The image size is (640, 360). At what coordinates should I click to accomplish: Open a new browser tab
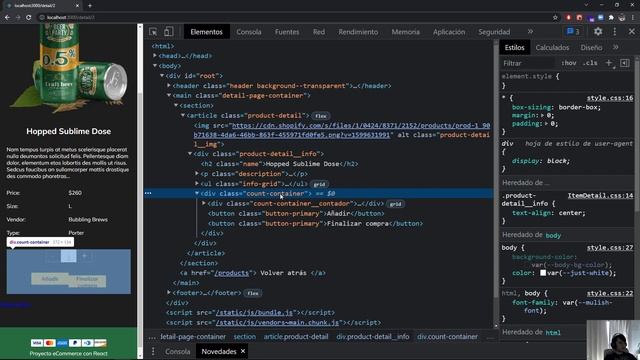(x=90, y=6)
